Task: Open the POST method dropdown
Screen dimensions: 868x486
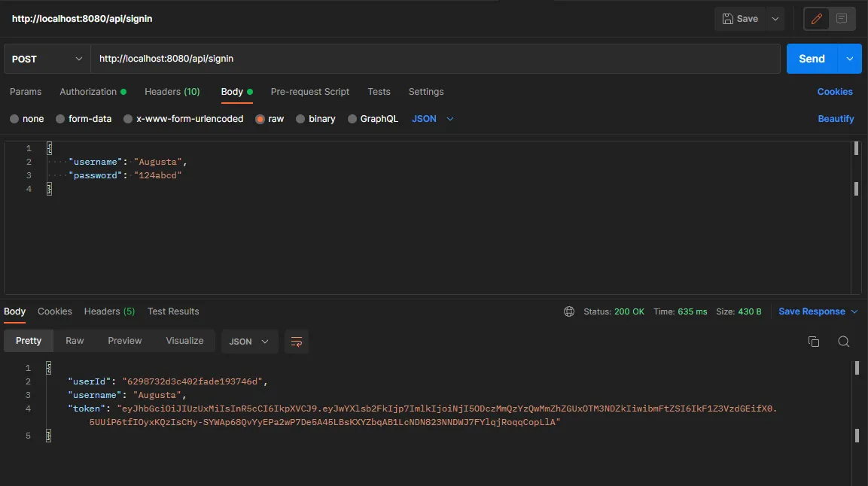Action: [x=47, y=59]
